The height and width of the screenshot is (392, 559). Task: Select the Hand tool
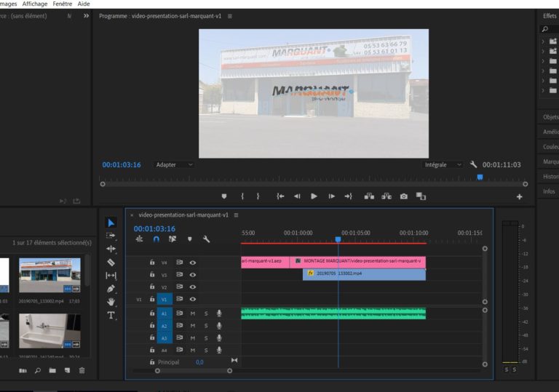point(111,302)
